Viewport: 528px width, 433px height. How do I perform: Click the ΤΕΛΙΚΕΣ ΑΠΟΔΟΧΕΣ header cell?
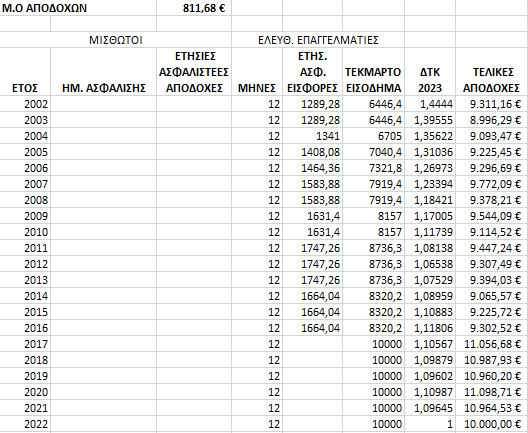click(492, 72)
